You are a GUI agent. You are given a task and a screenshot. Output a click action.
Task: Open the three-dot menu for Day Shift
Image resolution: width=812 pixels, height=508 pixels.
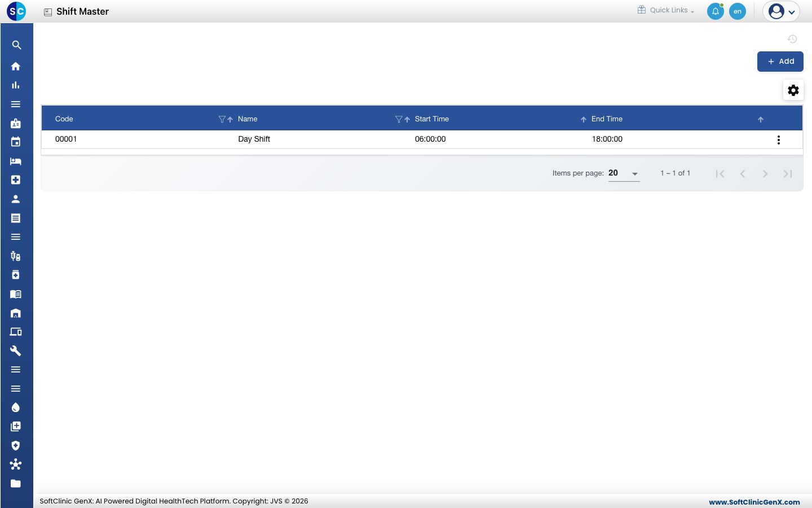[x=779, y=140]
